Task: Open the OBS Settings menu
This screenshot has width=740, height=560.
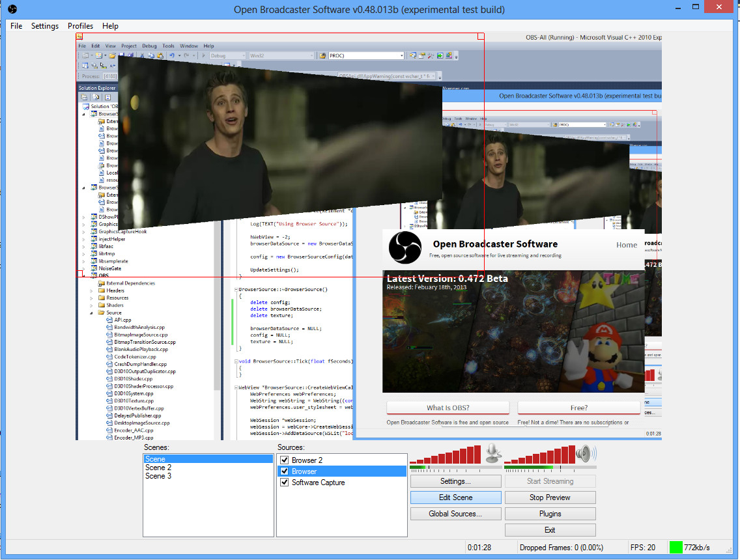Action: pos(45,26)
